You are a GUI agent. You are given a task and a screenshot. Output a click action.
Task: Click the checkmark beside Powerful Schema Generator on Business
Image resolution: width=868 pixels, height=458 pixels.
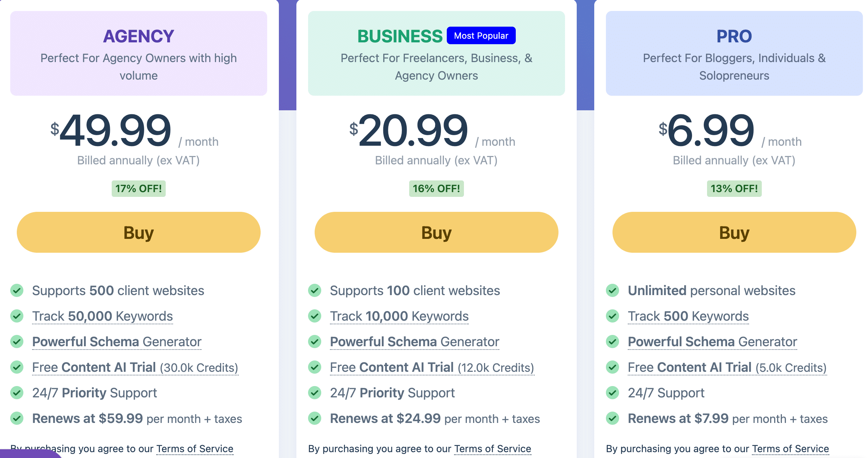pos(315,342)
